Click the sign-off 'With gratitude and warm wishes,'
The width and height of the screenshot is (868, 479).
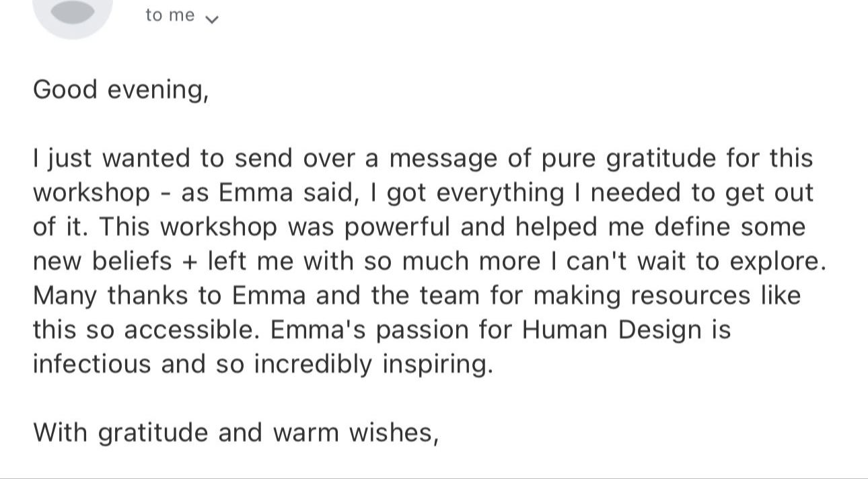[x=236, y=432]
